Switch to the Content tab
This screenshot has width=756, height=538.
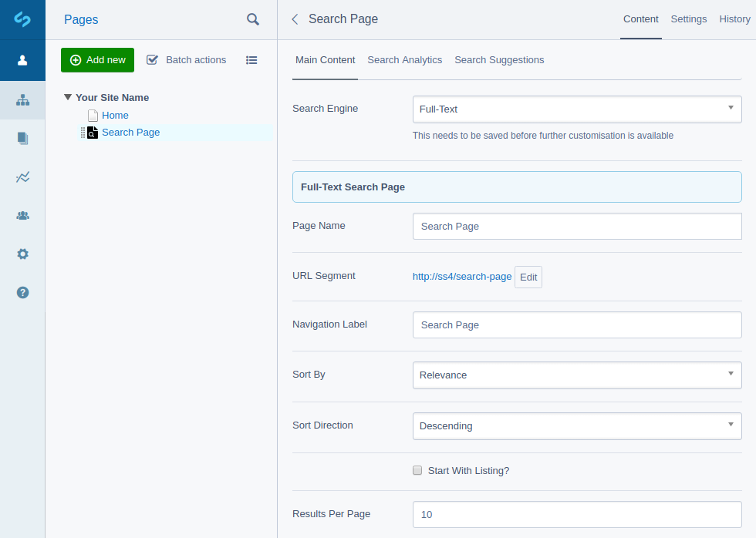click(641, 19)
